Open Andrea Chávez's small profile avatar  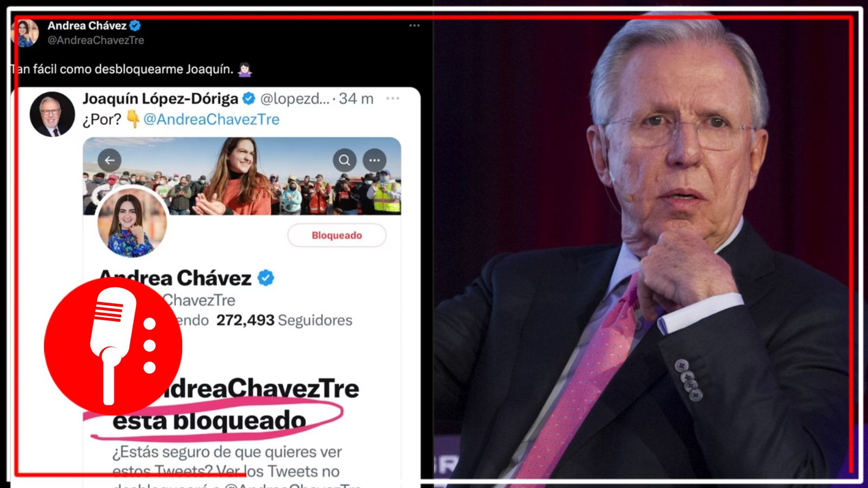click(x=25, y=33)
